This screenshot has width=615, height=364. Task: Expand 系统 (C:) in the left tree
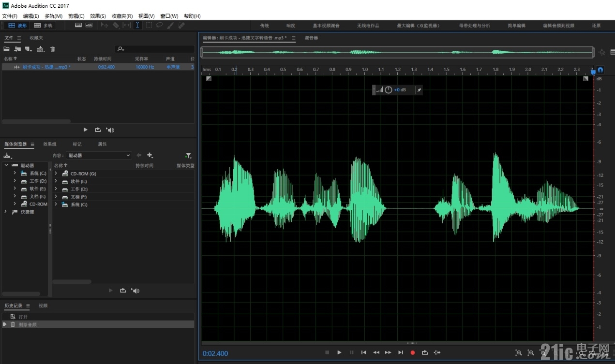(15, 173)
